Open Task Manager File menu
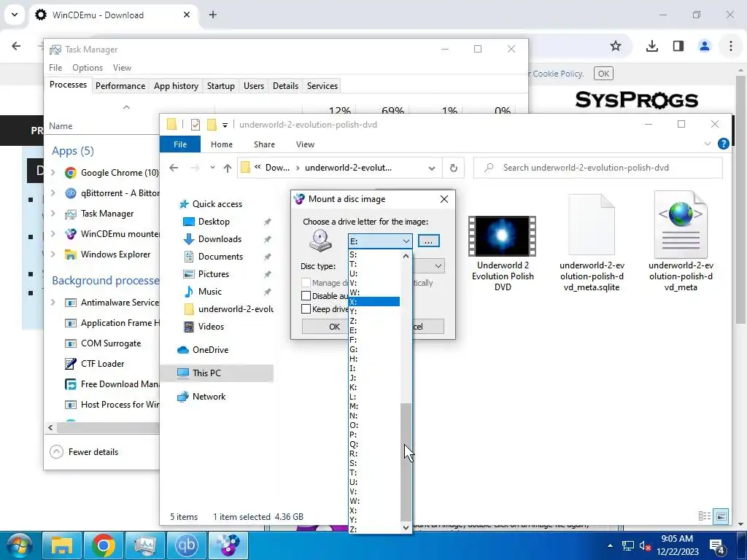This screenshot has width=747, height=560. [x=55, y=68]
